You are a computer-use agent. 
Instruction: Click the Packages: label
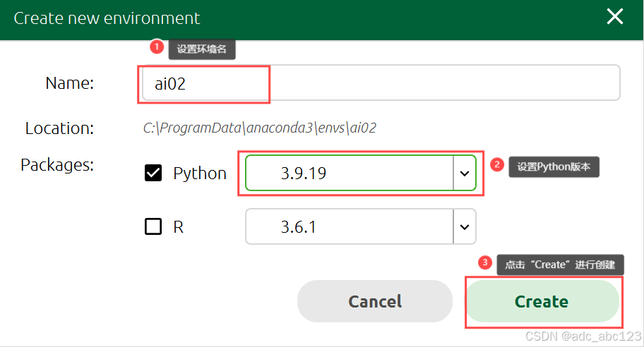[57, 165]
